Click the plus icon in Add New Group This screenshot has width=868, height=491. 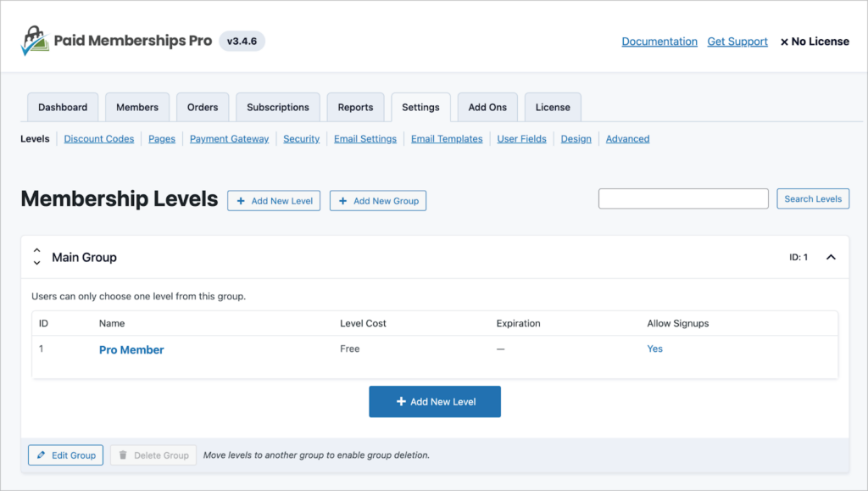coord(342,200)
